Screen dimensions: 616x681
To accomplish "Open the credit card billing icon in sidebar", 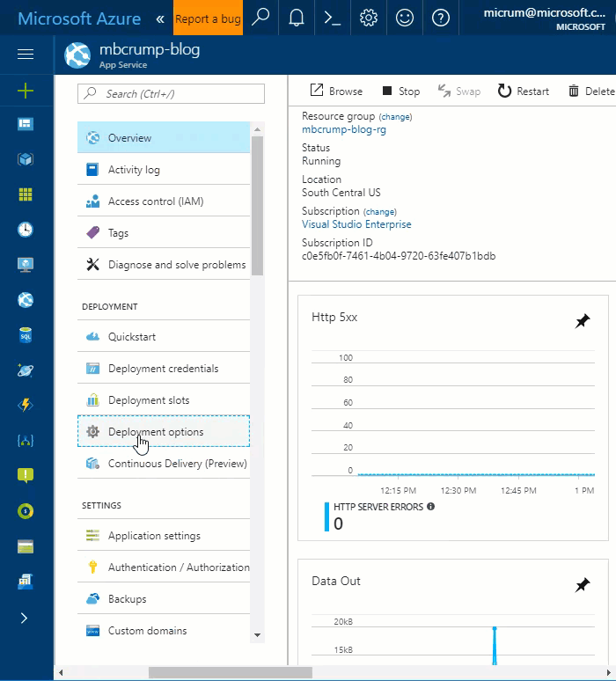I will pyautogui.click(x=26, y=546).
